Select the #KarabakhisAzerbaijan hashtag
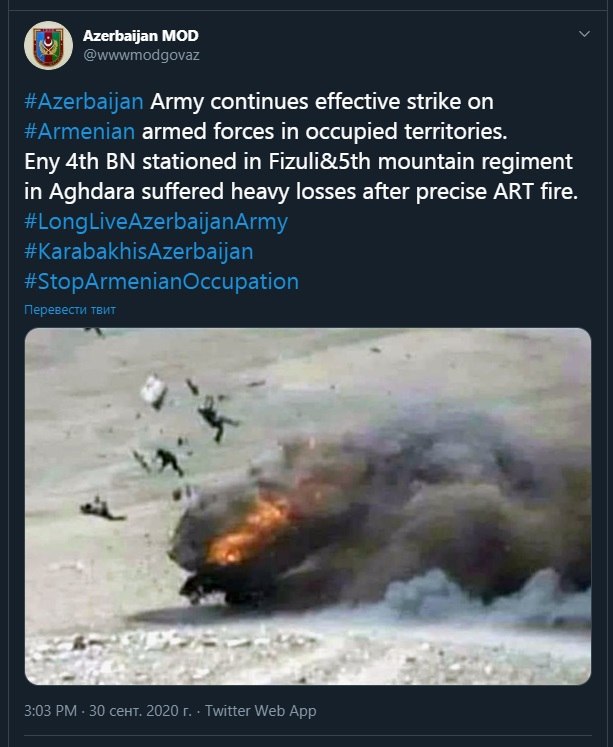The width and height of the screenshot is (613, 747). click(139, 252)
